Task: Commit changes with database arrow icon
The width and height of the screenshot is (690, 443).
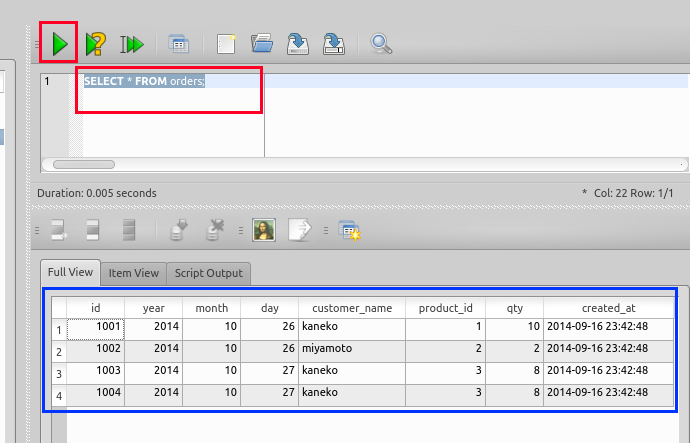Action: (x=178, y=230)
